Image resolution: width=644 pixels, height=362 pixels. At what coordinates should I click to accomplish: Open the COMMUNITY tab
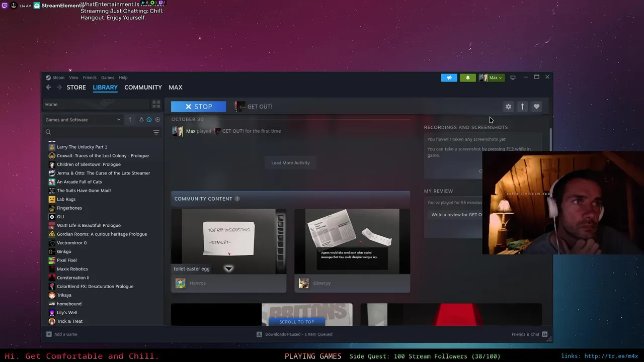[x=143, y=87]
